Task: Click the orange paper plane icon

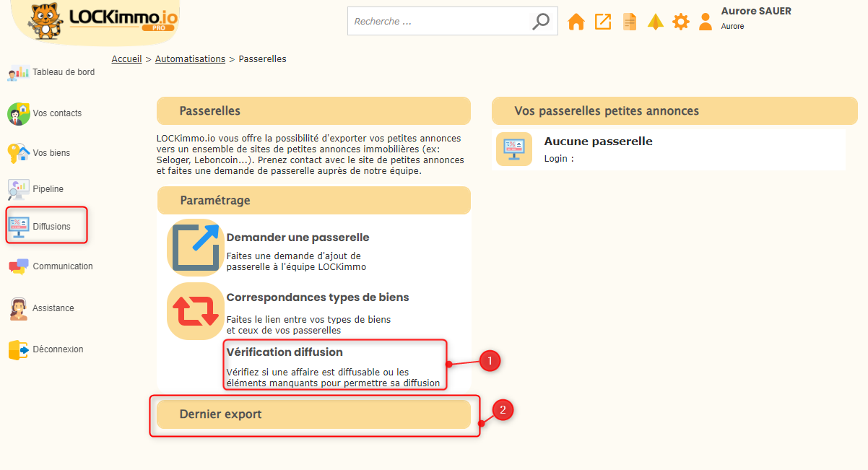Action: (x=656, y=22)
